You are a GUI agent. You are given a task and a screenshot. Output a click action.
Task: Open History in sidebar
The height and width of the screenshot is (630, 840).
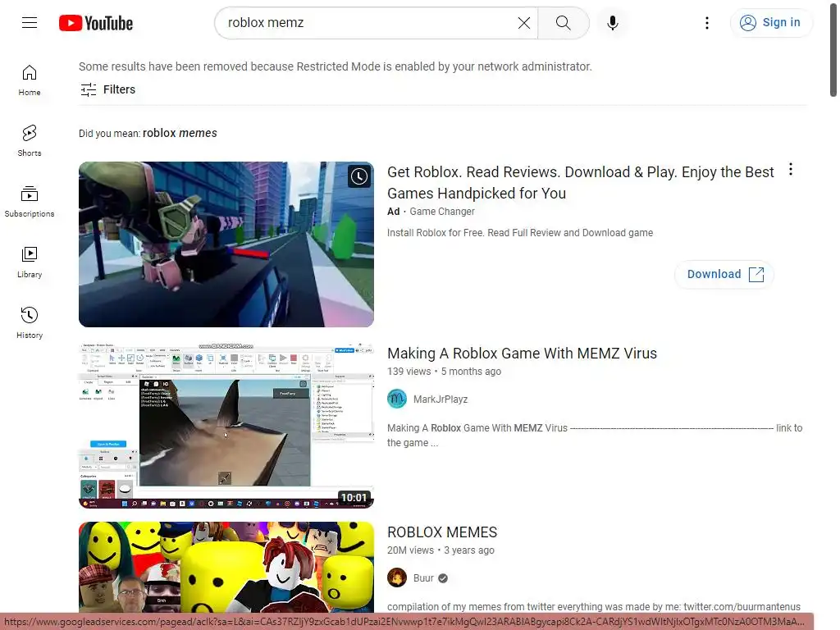(30, 323)
